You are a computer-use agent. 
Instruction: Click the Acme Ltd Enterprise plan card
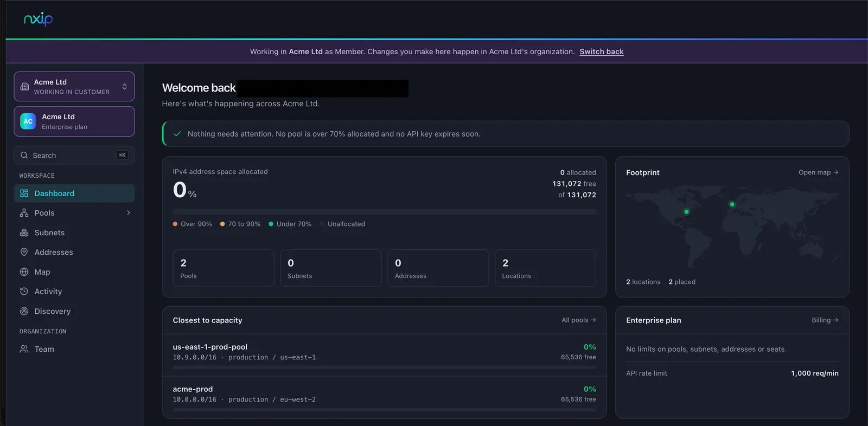[74, 121]
